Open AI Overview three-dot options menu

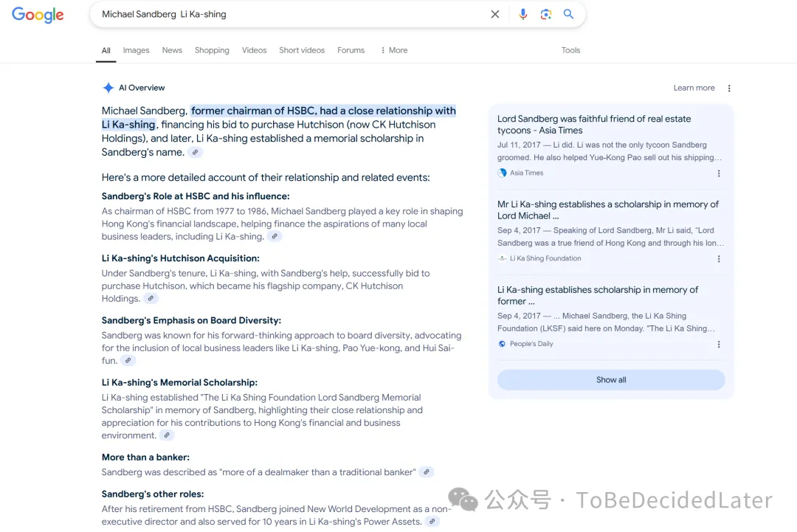click(x=729, y=88)
